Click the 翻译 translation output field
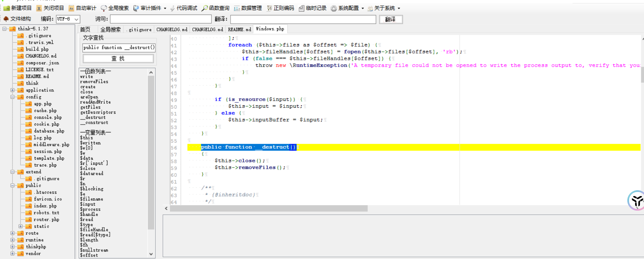Image resolution: width=644 pixels, height=259 pixels. point(303,19)
